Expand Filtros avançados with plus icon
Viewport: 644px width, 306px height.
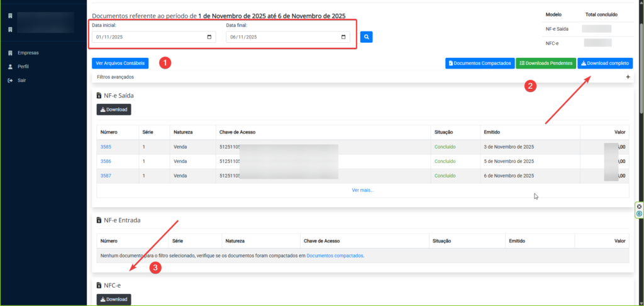click(x=627, y=77)
